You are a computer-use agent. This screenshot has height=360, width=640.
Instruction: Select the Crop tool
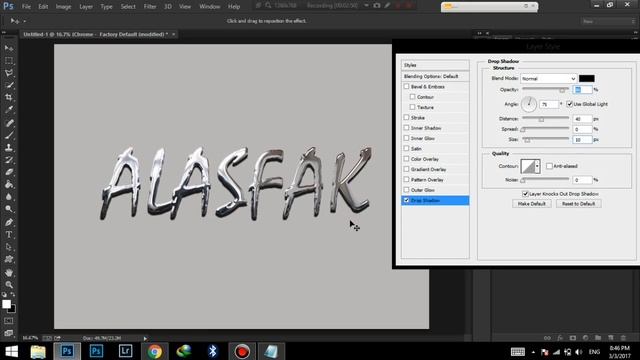(x=9, y=98)
